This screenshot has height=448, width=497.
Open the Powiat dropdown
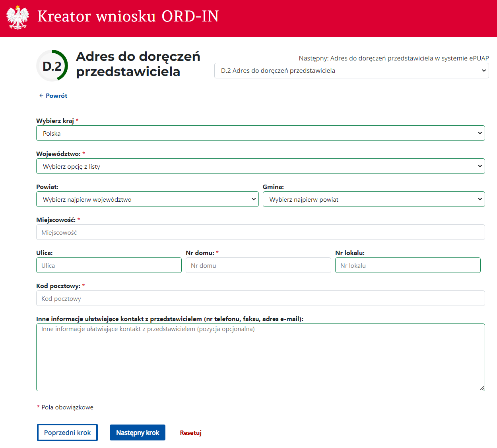tap(147, 199)
